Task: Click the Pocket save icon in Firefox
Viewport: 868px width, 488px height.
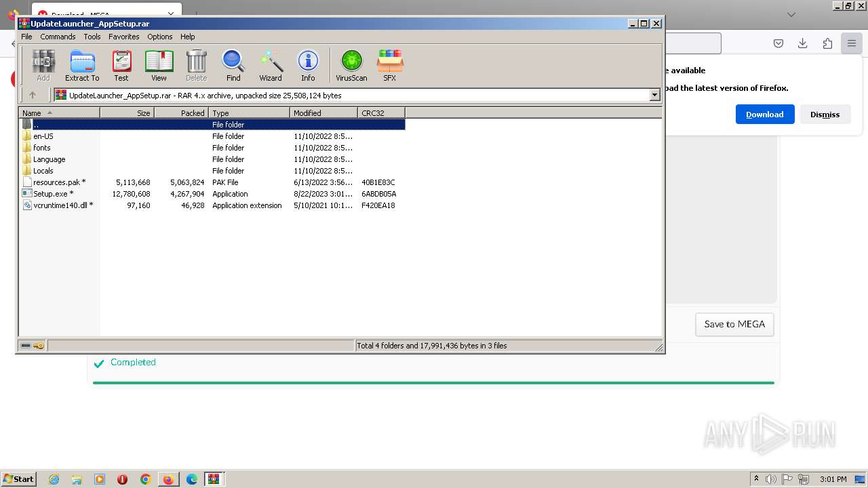Action: (778, 43)
